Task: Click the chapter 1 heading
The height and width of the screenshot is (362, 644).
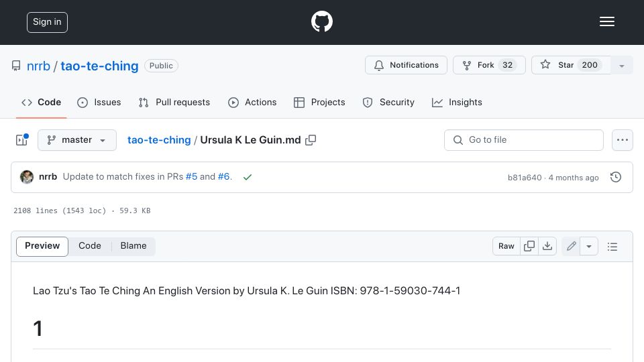Action: coord(38,328)
